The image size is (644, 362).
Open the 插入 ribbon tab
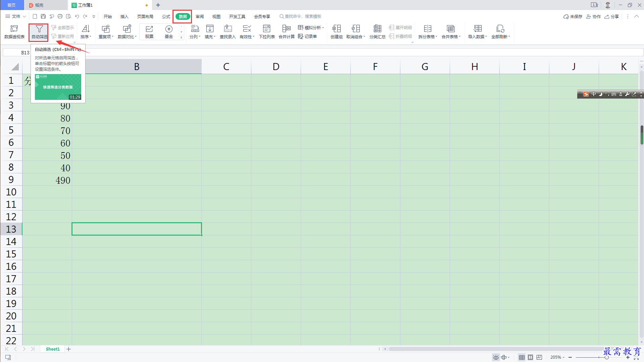[124, 16]
